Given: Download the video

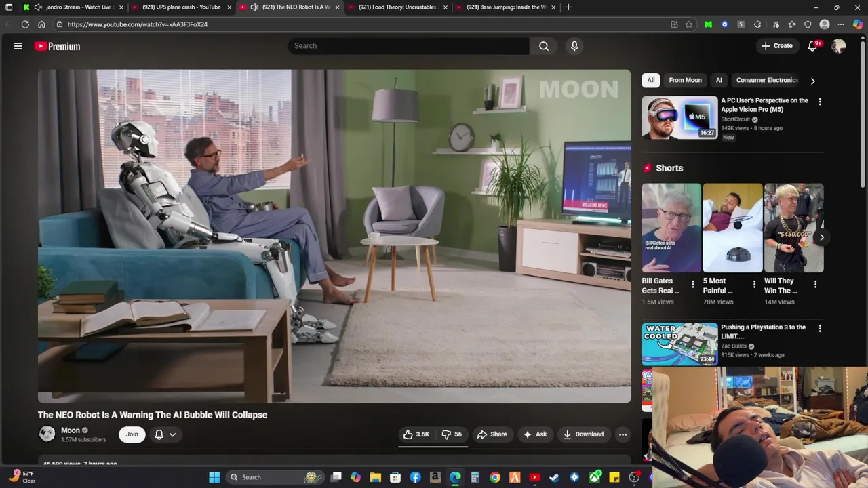Looking at the screenshot, I should pyautogui.click(x=583, y=434).
